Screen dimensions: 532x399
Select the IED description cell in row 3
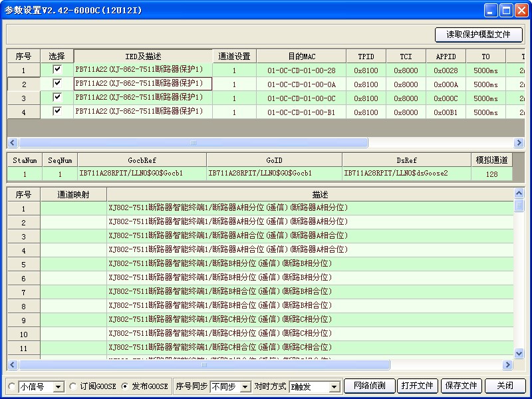(143, 98)
